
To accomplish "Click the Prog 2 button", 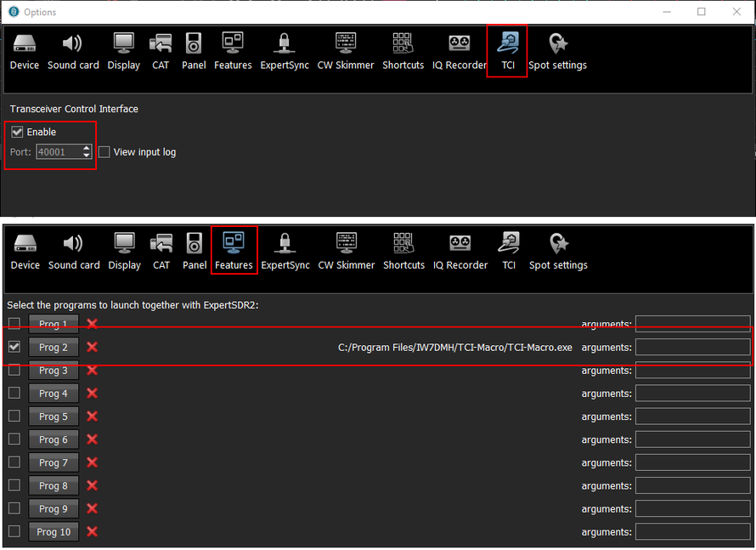I will [x=54, y=347].
